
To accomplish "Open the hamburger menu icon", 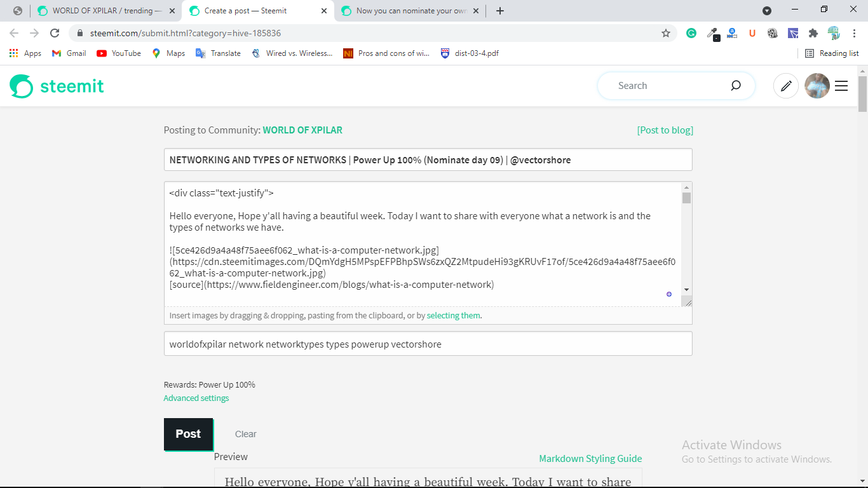I will point(841,86).
